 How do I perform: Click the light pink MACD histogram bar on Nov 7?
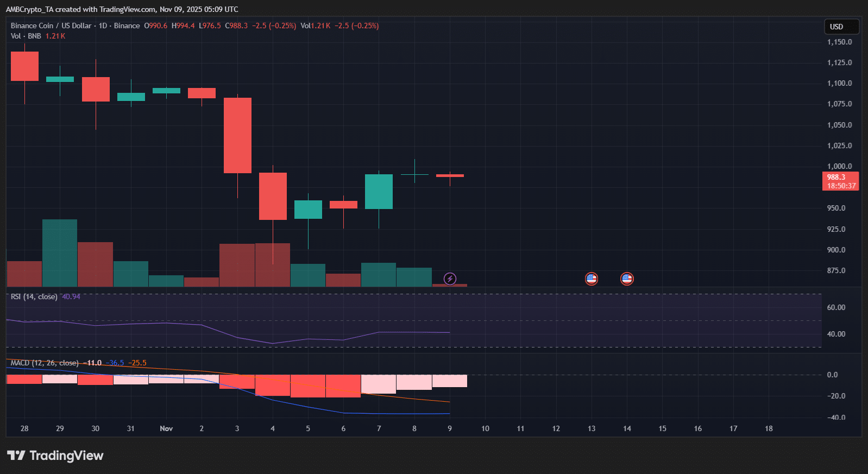click(379, 384)
